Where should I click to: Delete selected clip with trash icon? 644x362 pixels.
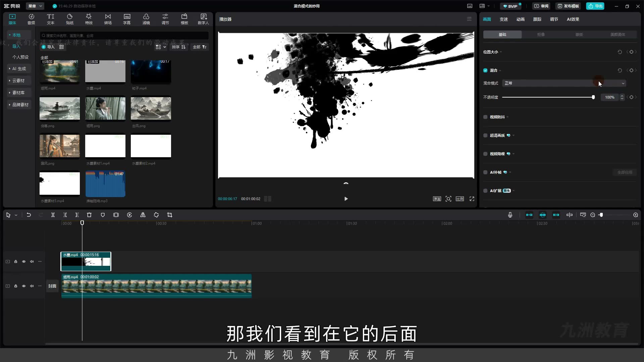pyautogui.click(x=89, y=215)
